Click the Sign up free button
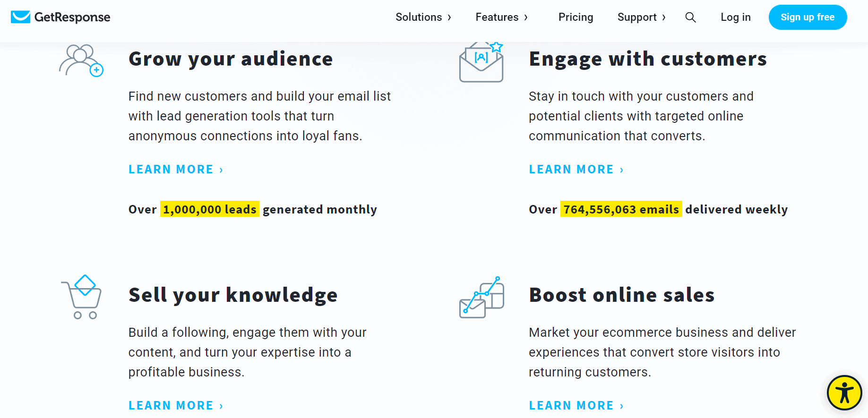Viewport: 868px width, 418px height. pos(808,17)
